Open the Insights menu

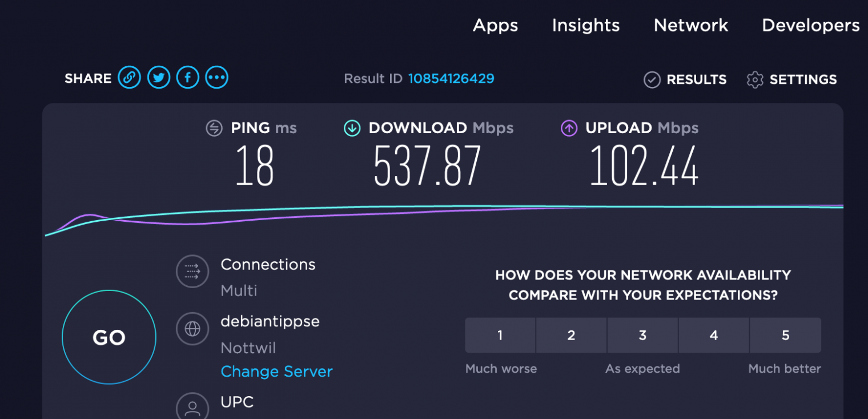pyautogui.click(x=586, y=25)
